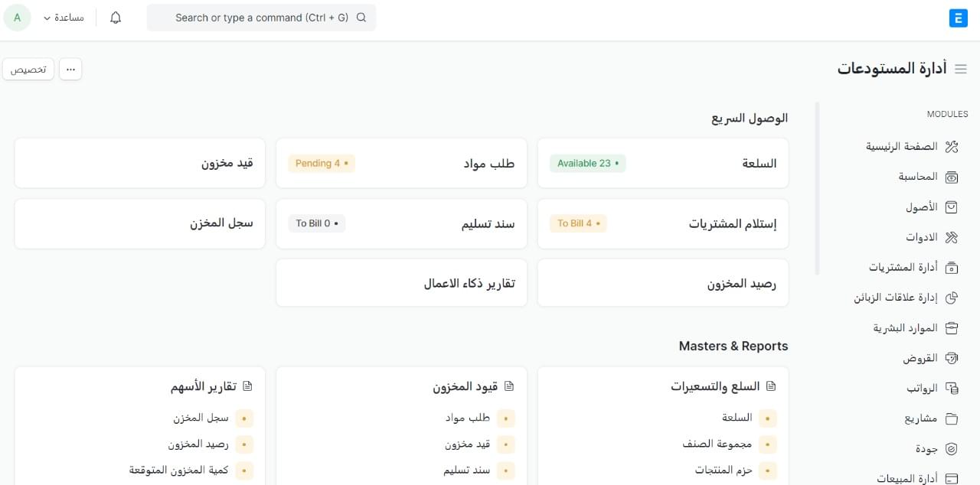Click the جودة shield icon

[x=952, y=449]
